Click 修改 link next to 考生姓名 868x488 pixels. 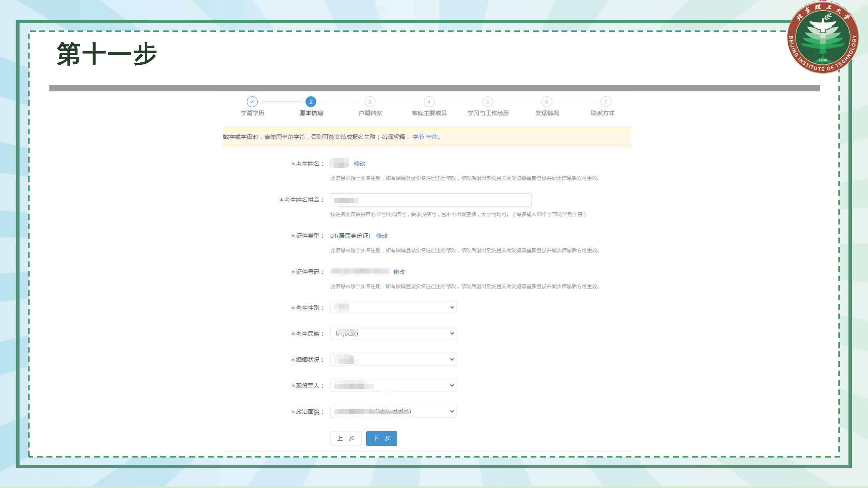(359, 164)
